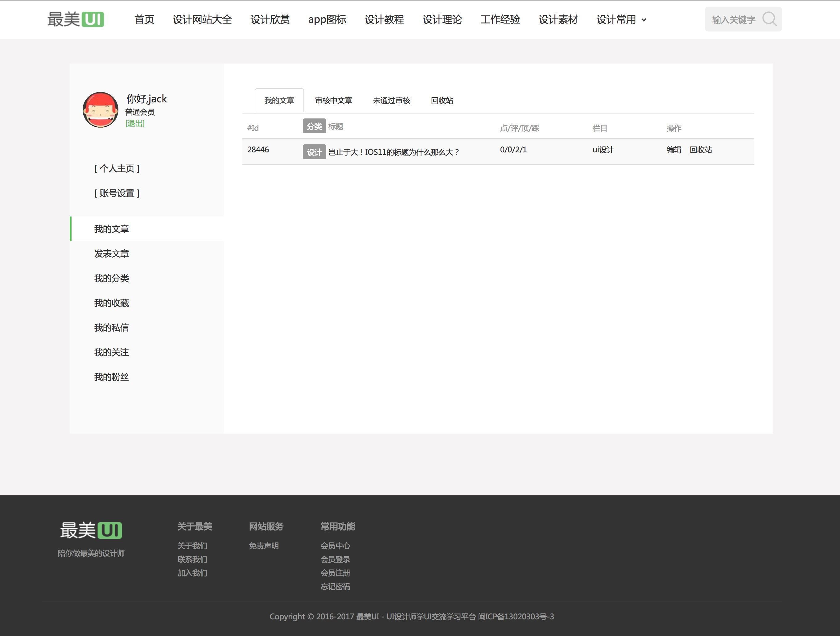Open 发表文章 in the sidebar
The width and height of the screenshot is (840, 636).
(x=112, y=254)
